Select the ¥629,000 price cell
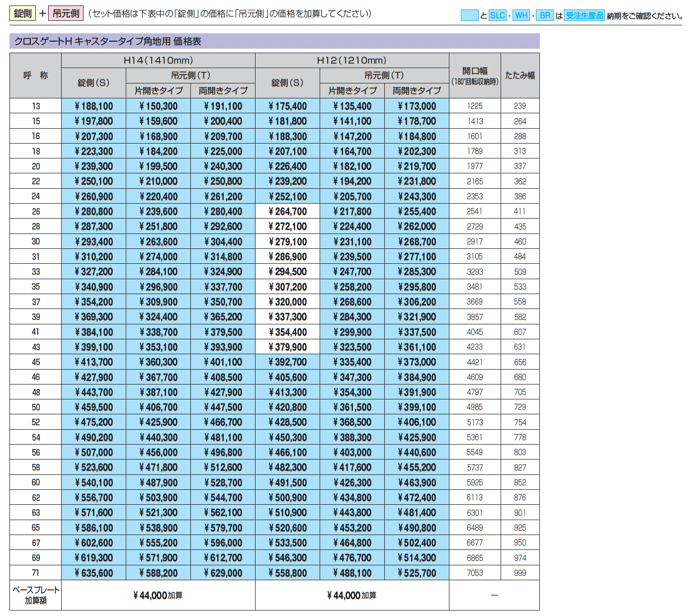 coord(223,573)
